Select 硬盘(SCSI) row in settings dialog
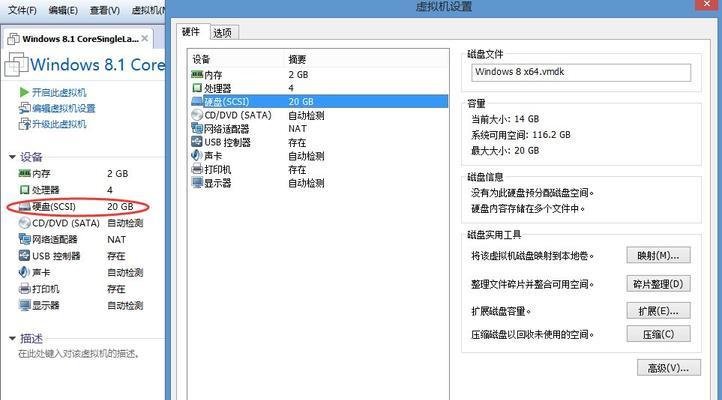This screenshot has height=400, width=722. [x=319, y=101]
